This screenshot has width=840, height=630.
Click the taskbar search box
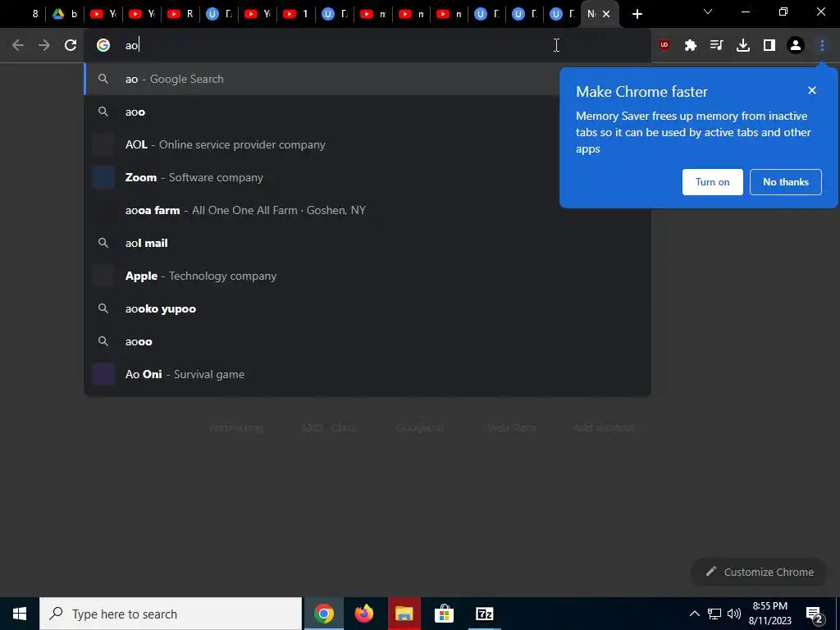(x=171, y=614)
